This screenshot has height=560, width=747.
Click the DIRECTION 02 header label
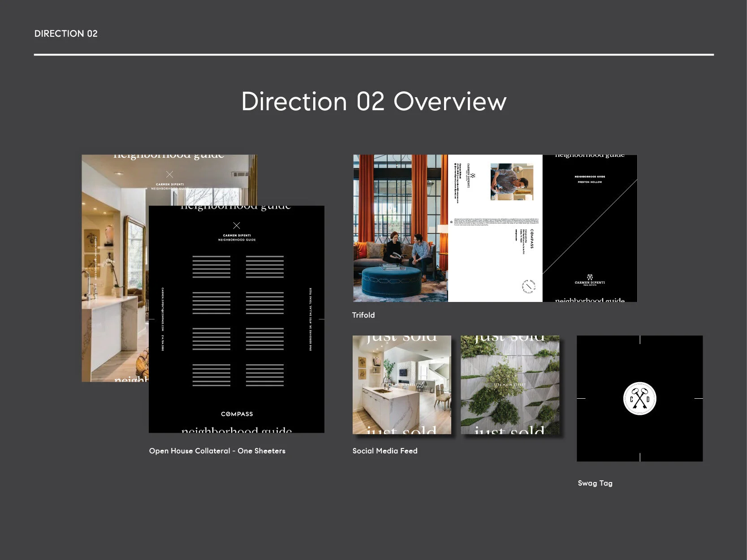click(x=66, y=34)
